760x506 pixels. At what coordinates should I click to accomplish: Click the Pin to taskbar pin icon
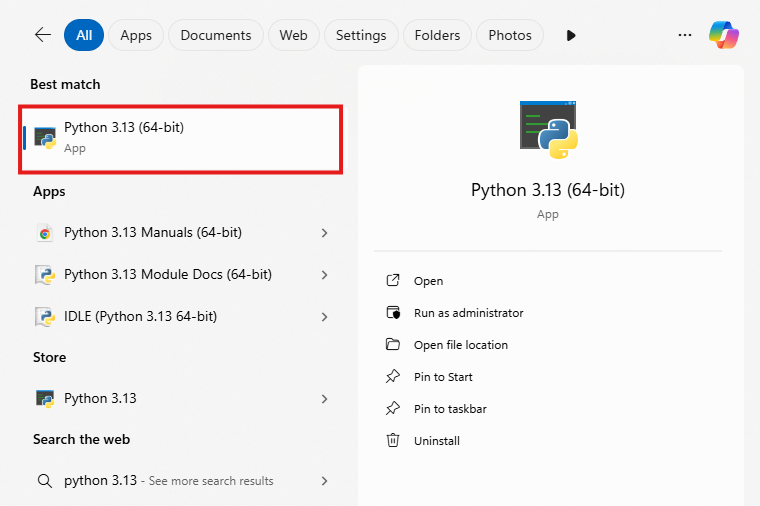[x=393, y=409]
